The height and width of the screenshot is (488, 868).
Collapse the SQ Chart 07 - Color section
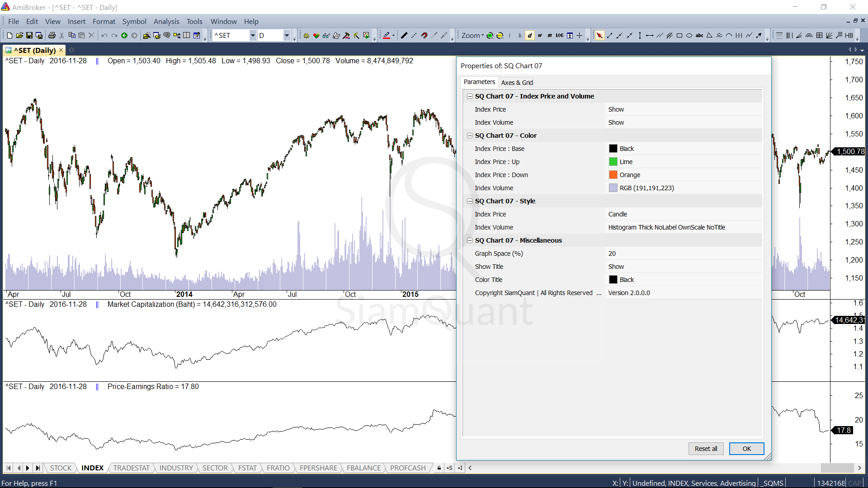point(470,136)
